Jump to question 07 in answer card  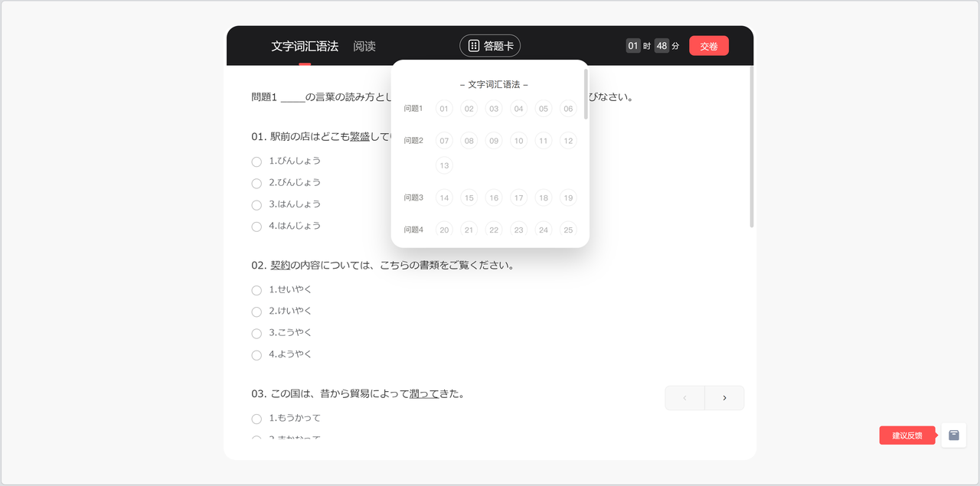click(x=444, y=141)
